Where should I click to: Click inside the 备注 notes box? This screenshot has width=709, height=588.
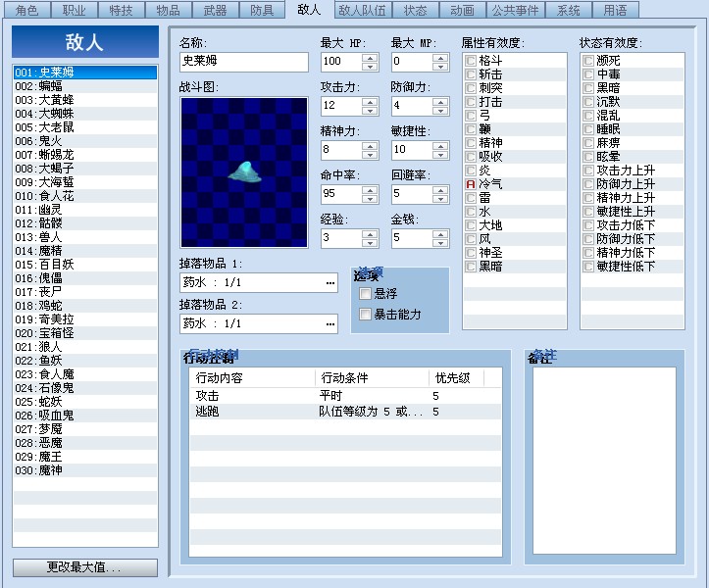point(604,460)
